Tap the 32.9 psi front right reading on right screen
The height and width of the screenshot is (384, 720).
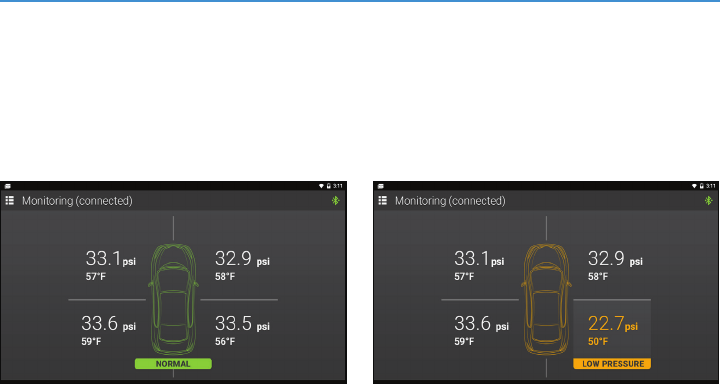coord(615,259)
